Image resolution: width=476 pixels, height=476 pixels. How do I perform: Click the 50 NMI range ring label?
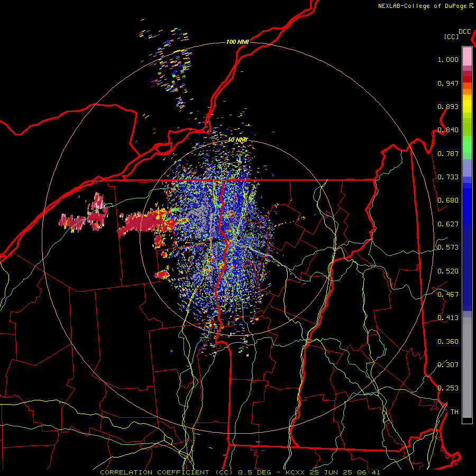click(x=237, y=140)
